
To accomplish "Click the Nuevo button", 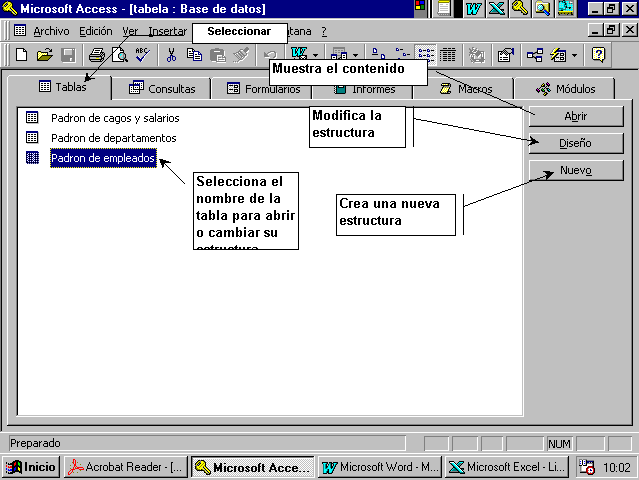I will (576, 170).
